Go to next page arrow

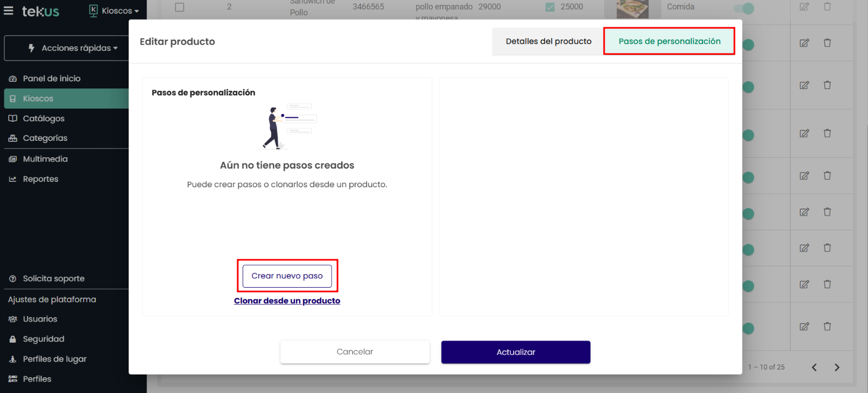tap(837, 367)
